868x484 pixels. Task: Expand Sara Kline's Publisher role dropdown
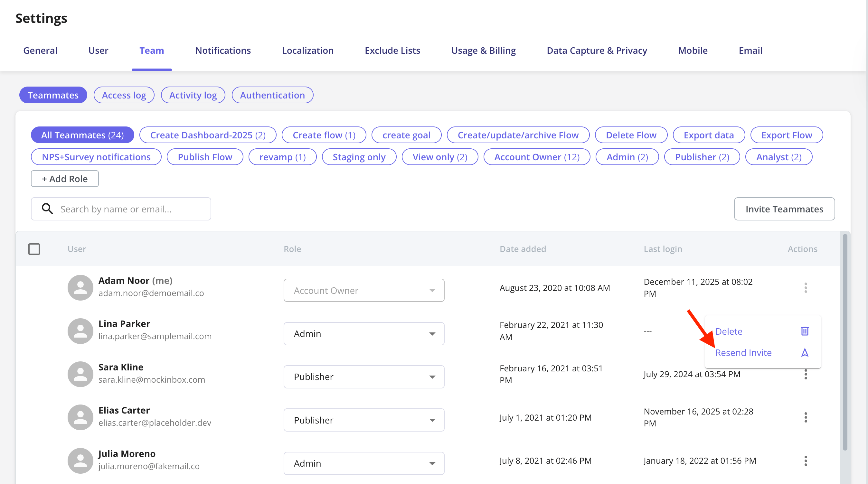click(364, 377)
